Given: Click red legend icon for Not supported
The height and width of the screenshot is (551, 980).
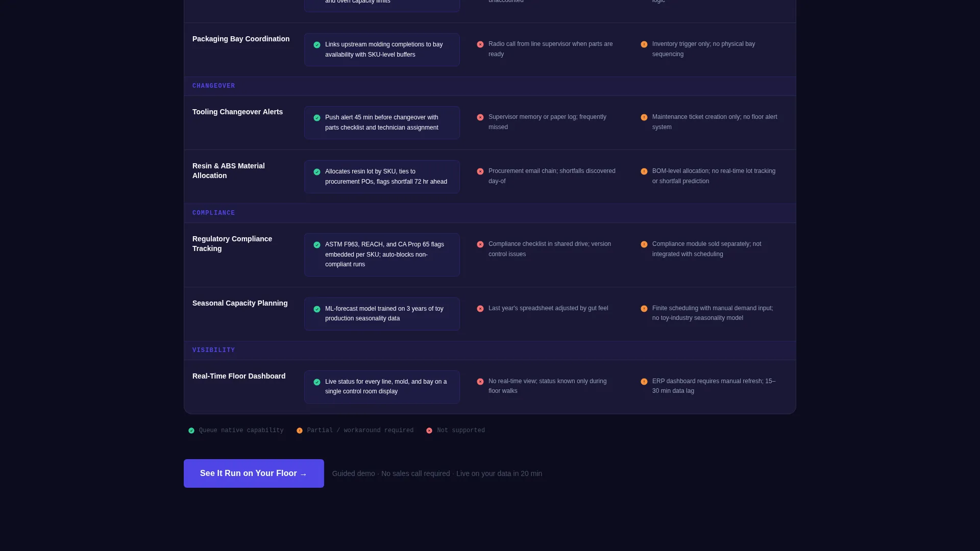Looking at the screenshot, I should coord(429,431).
